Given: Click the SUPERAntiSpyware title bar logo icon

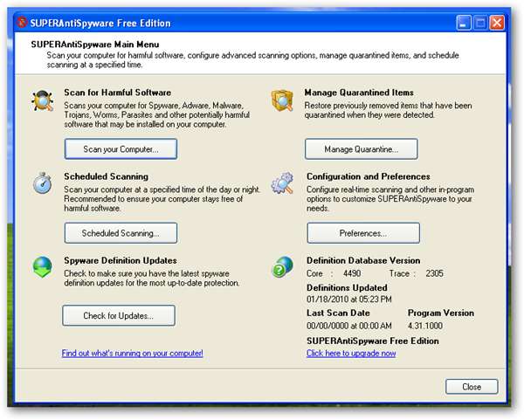Looking at the screenshot, I should click(x=22, y=23).
